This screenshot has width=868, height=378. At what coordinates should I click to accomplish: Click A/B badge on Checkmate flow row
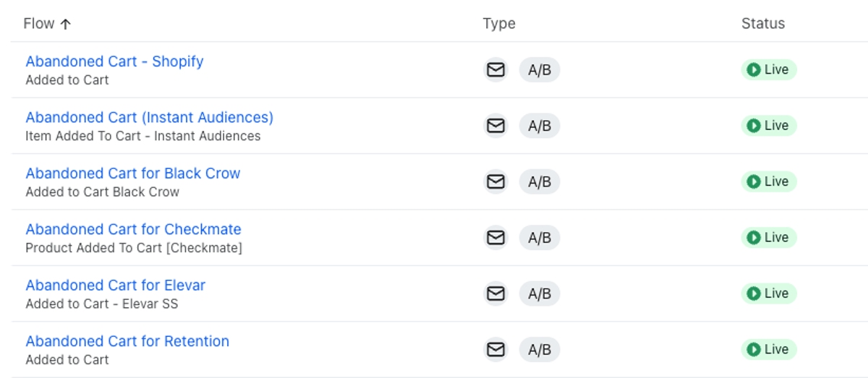(540, 238)
